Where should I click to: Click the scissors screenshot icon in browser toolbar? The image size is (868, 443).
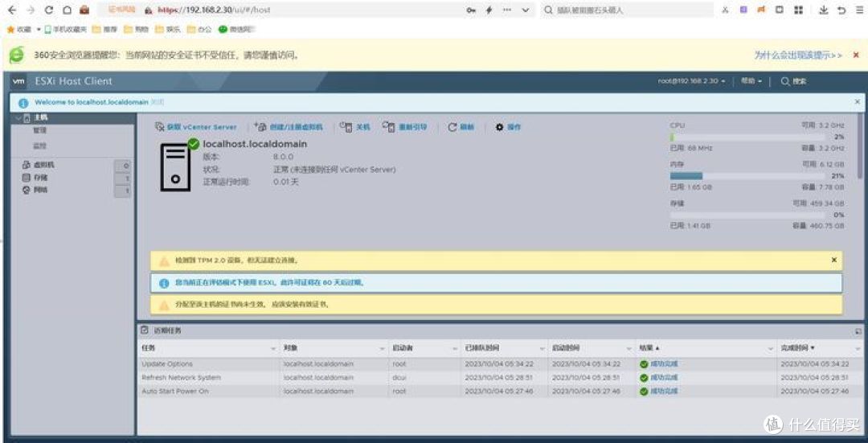click(725, 10)
